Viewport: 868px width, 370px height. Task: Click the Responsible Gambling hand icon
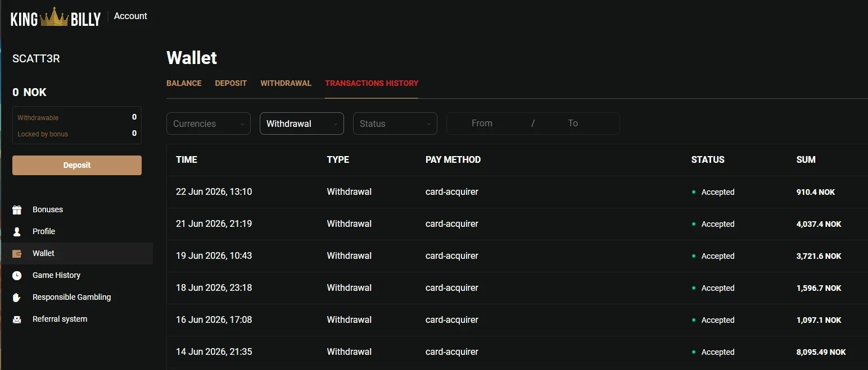click(x=17, y=297)
